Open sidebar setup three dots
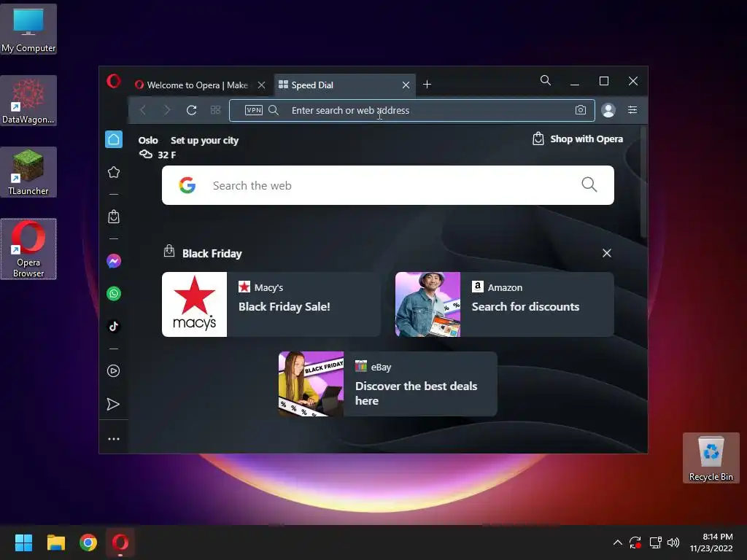 point(113,439)
